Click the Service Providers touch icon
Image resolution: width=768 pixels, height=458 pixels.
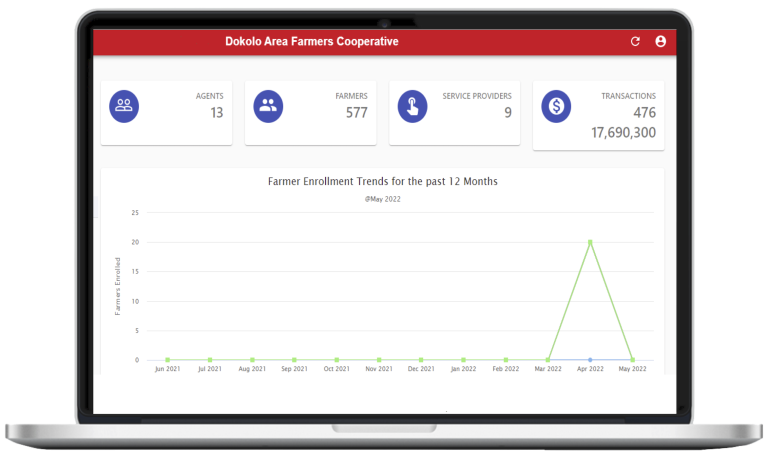tap(412, 105)
